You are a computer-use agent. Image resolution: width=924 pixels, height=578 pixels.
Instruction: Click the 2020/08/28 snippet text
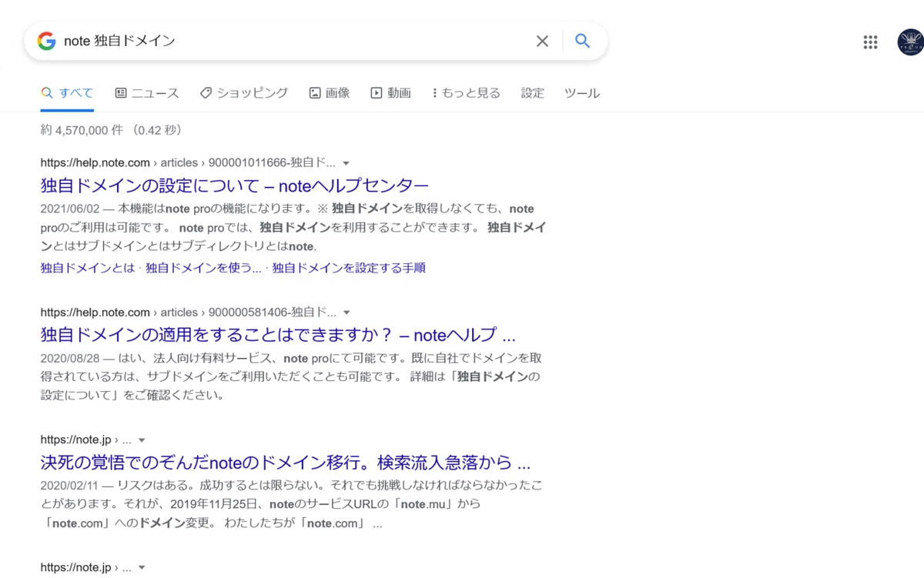[291, 377]
